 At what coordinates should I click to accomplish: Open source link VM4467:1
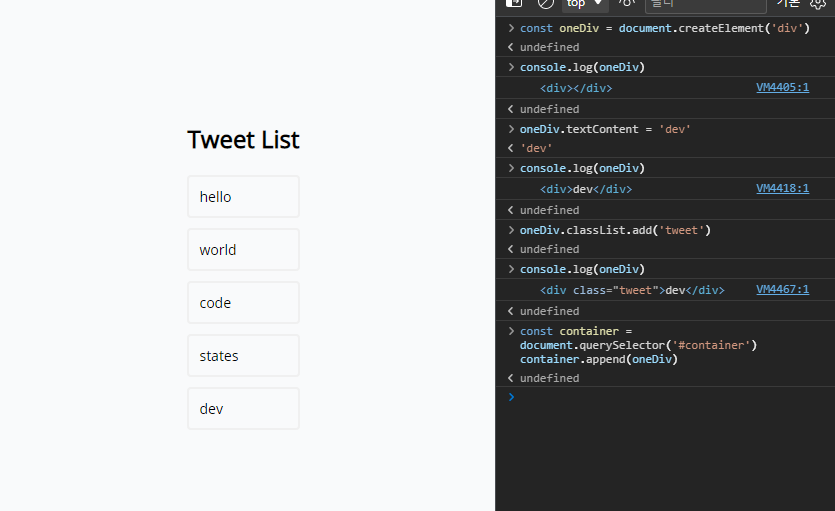[x=782, y=290]
